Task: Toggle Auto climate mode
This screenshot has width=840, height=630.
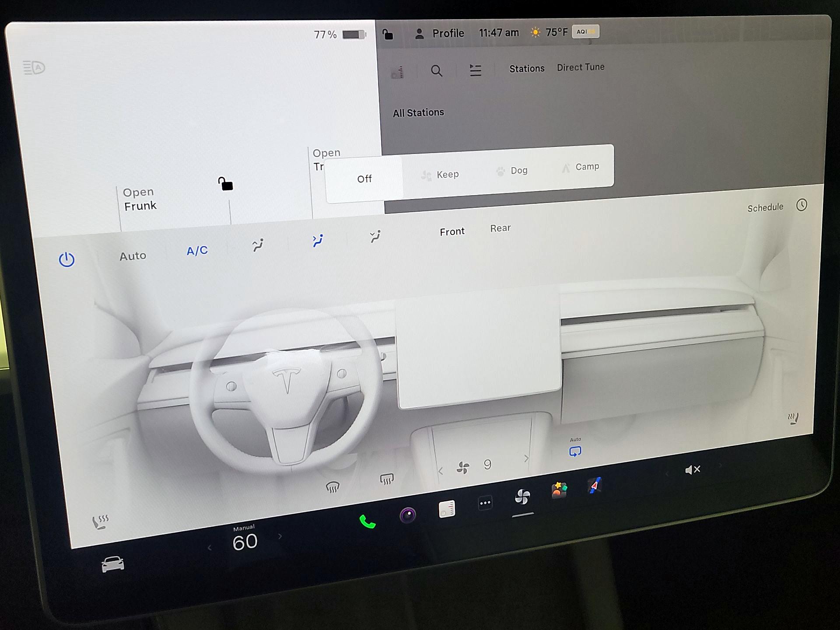Action: 133,256
